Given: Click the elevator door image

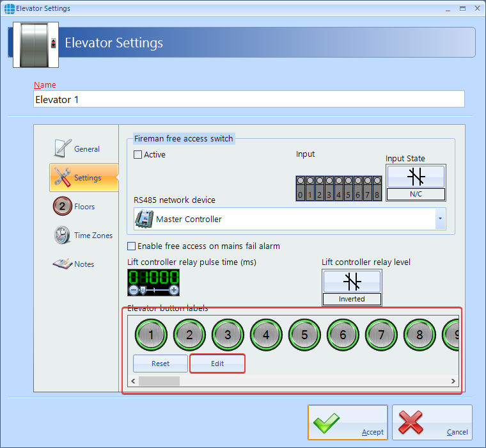Looking at the screenshot, I should pos(36,45).
